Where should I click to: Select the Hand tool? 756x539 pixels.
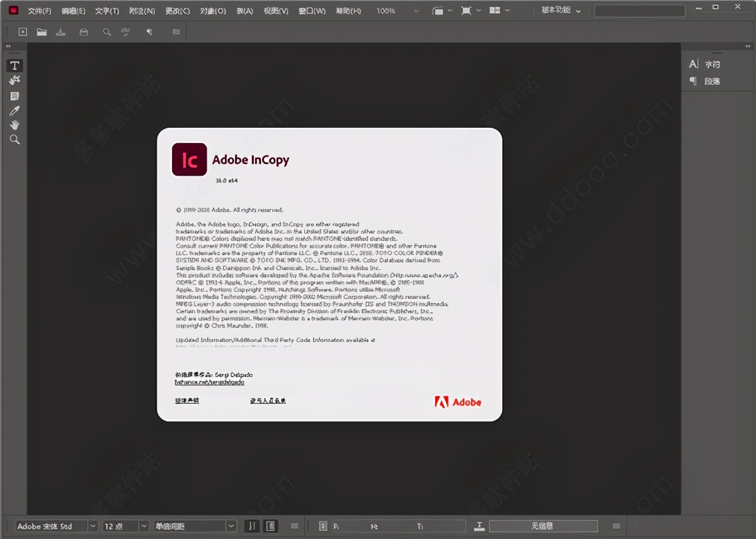click(15, 125)
